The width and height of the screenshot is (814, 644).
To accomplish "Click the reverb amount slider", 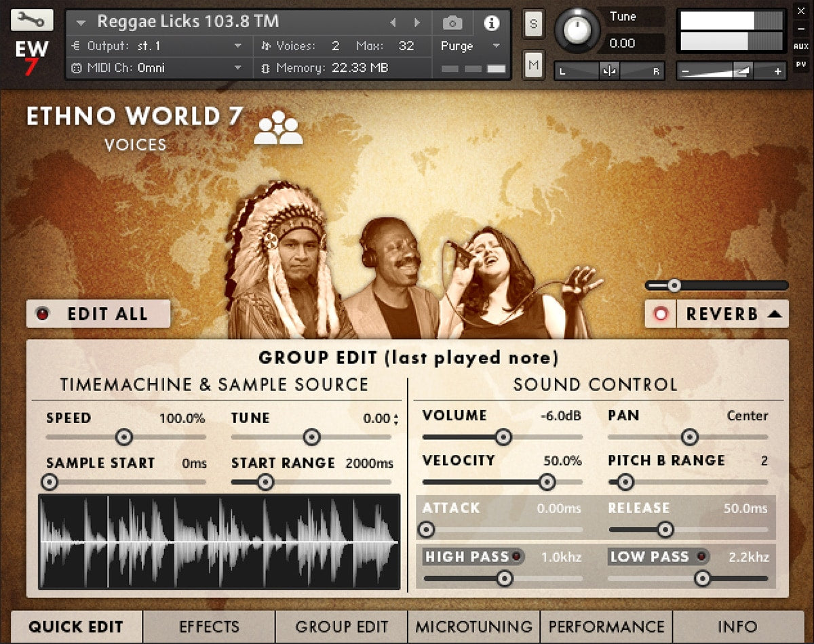I will (x=717, y=285).
